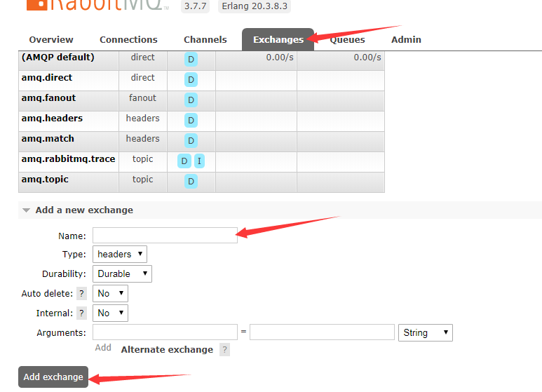
Task: Open the Durability dropdown
Action: [122, 273]
